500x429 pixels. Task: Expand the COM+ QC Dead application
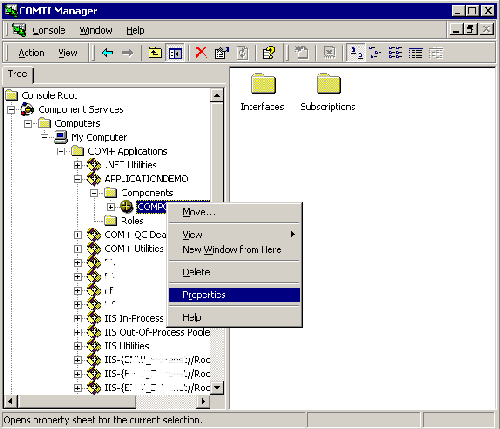click(77, 235)
